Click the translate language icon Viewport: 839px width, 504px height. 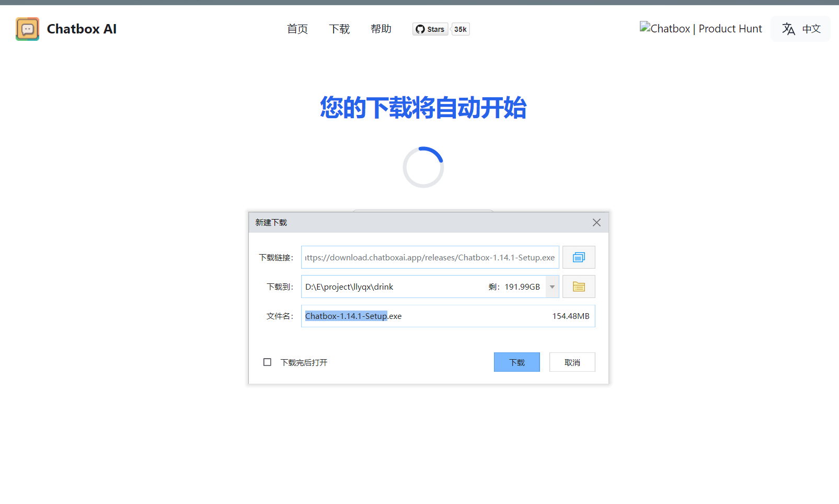(x=788, y=29)
